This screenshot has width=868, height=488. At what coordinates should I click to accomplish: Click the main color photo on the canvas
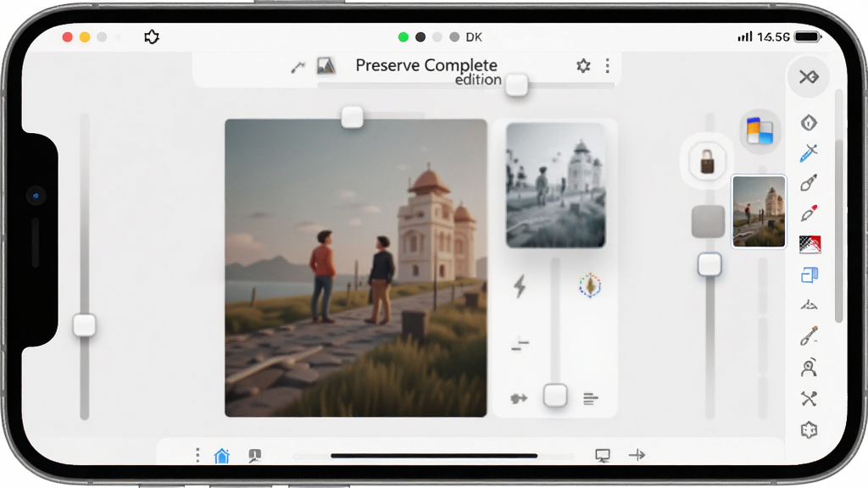356,268
